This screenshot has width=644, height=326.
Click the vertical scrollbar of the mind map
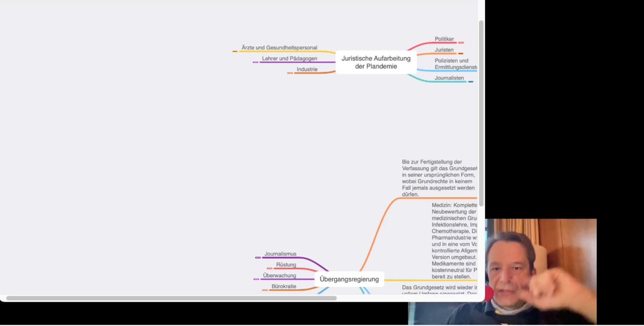click(481, 114)
